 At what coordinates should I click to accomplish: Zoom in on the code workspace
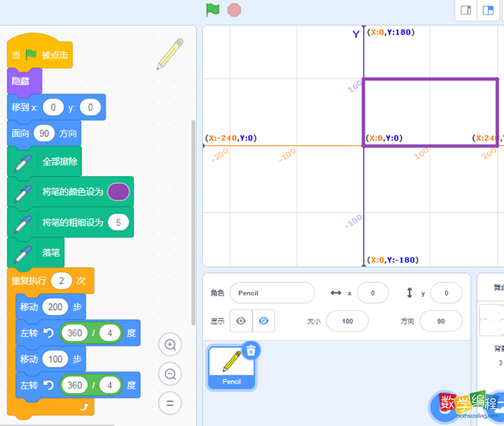pyautogui.click(x=170, y=344)
